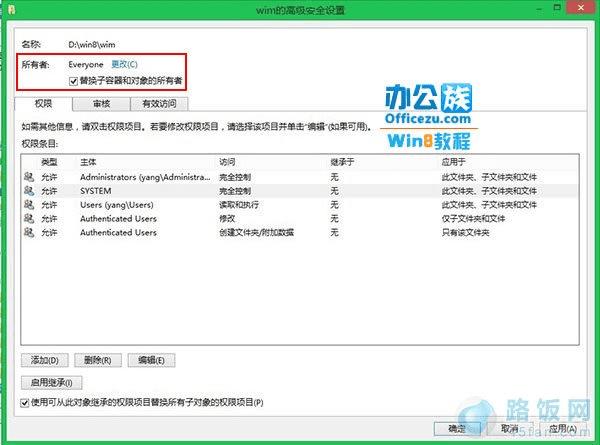Close the wim 高级安全设置 window

(x=581, y=8)
